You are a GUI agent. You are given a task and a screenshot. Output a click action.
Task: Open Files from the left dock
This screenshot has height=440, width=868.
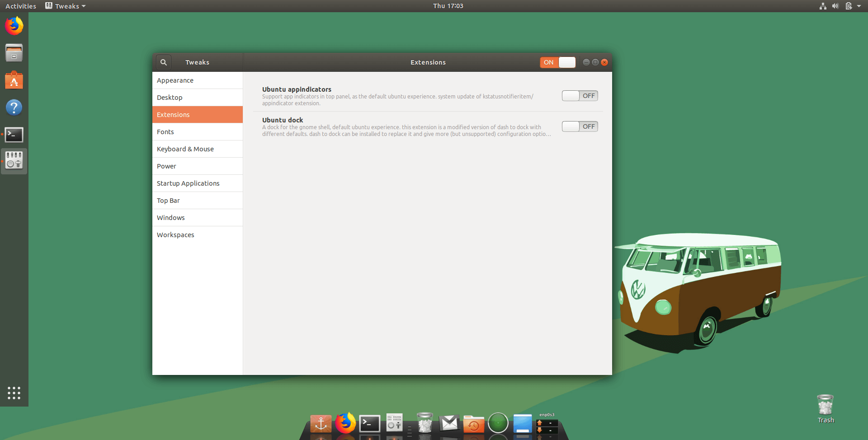(x=14, y=53)
